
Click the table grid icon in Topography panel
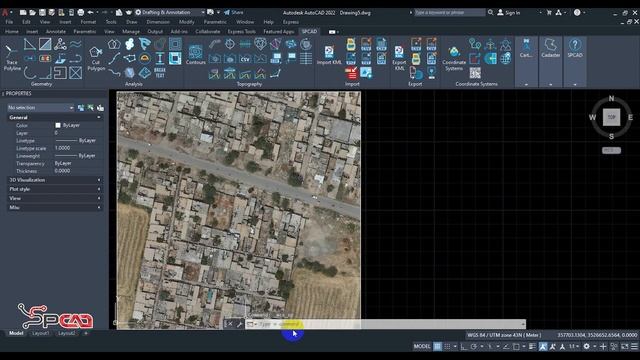click(306, 59)
